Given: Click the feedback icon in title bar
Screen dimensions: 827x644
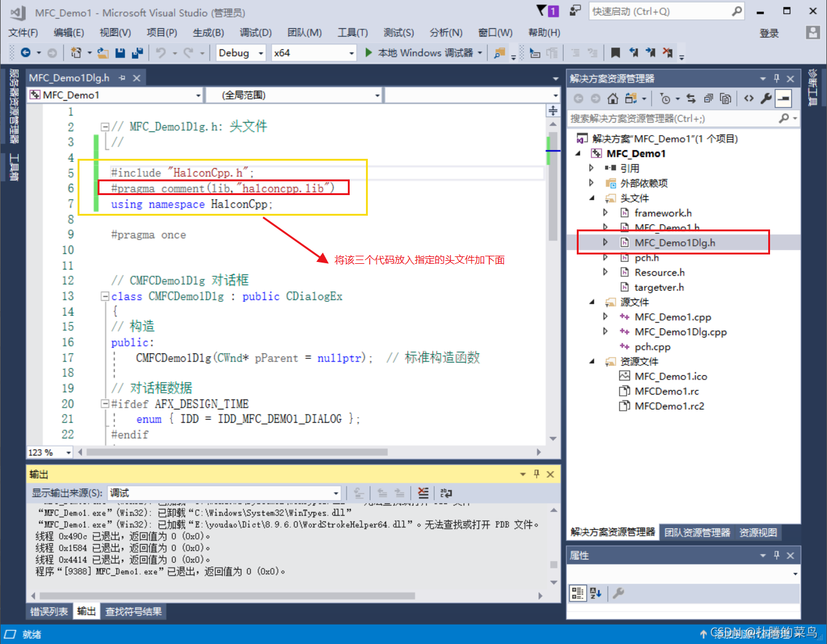Looking at the screenshot, I should click(x=575, y=11).
